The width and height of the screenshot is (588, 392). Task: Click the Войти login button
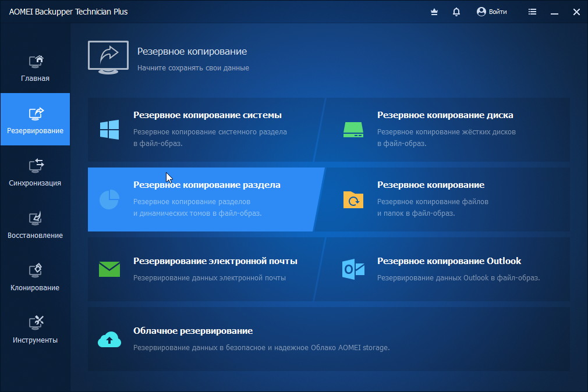[491, 12]
